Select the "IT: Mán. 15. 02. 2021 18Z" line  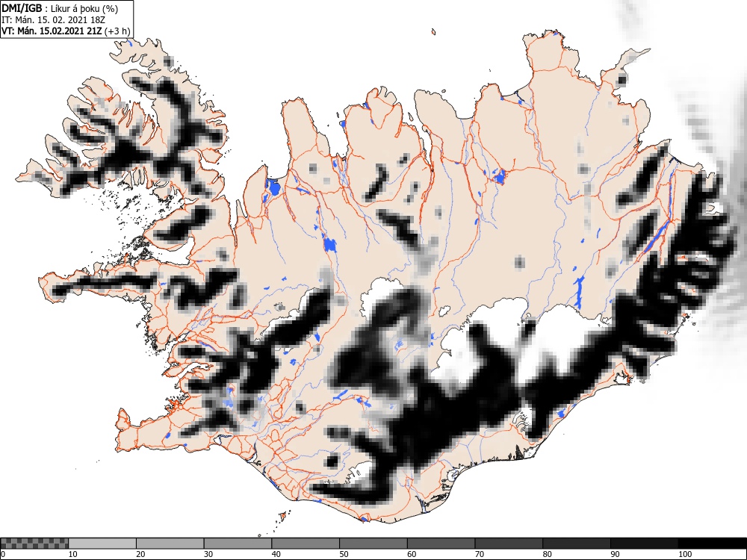click(53, 20)
